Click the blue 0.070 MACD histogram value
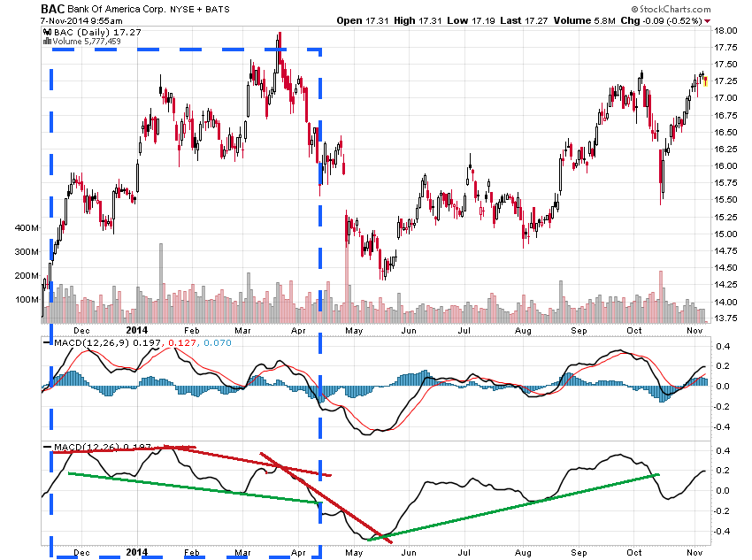752x560 pixels. point(218,342)
